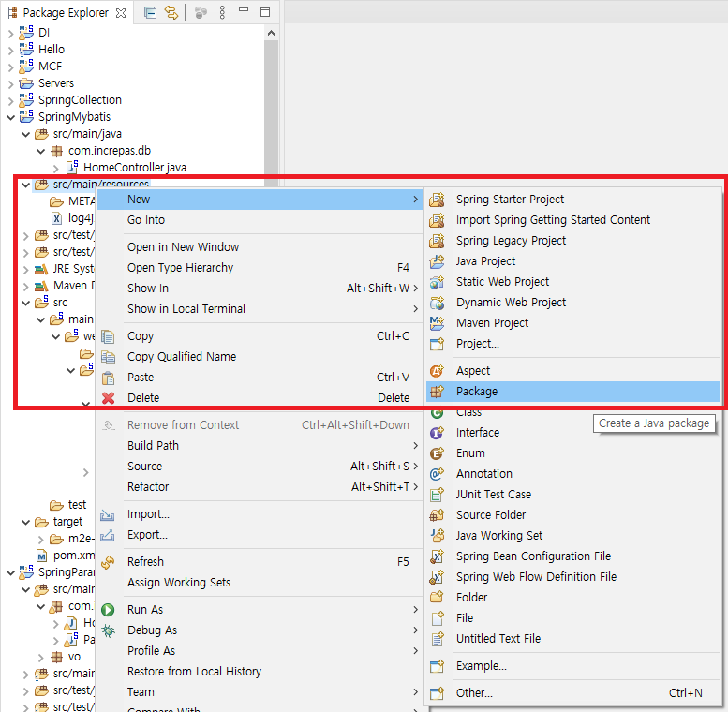Close the Package Explorer tab X
The width and height of the screenshot is (728, 712).
[x=121, y=13]
